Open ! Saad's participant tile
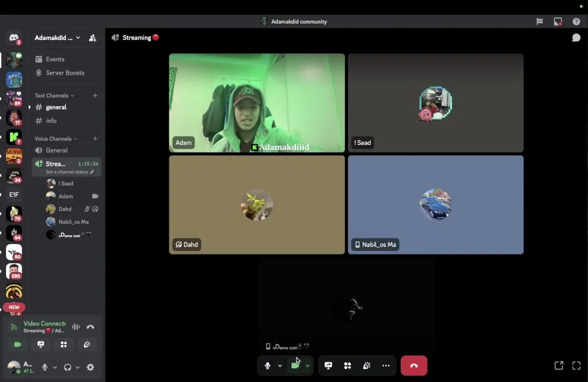588x382 pixels. click(436, 103)
